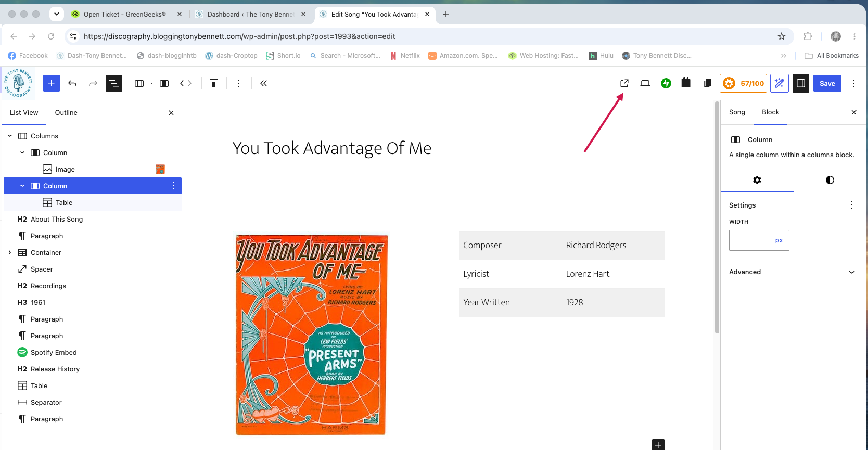Open the px unit selector

coord(779,240)
